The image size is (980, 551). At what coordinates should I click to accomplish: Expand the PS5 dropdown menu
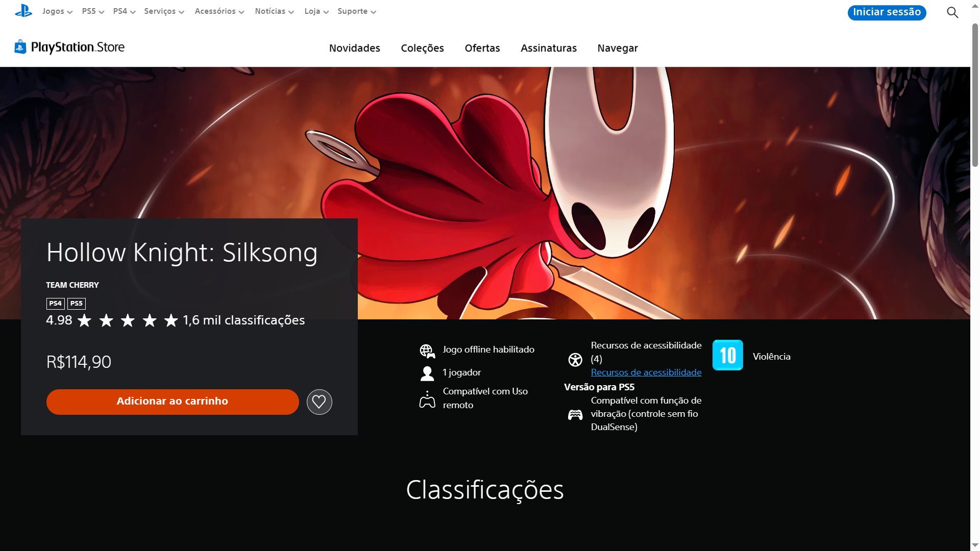[93, 11]
